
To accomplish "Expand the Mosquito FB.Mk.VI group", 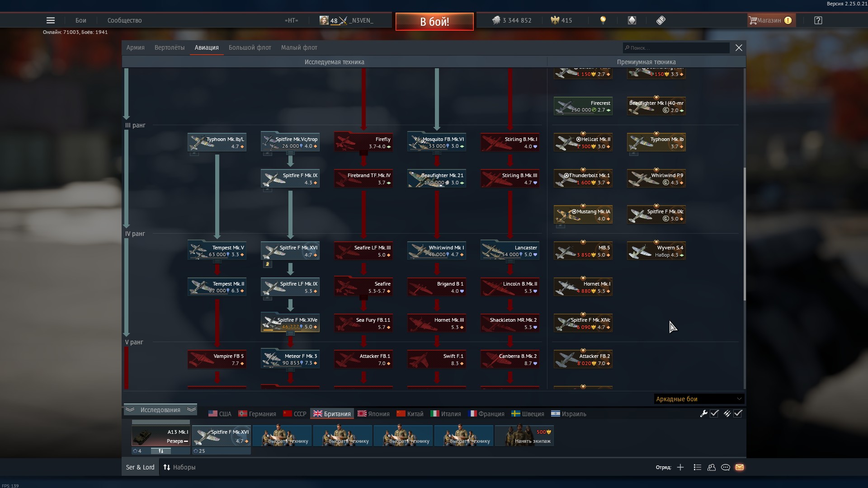I will [437, 153].
